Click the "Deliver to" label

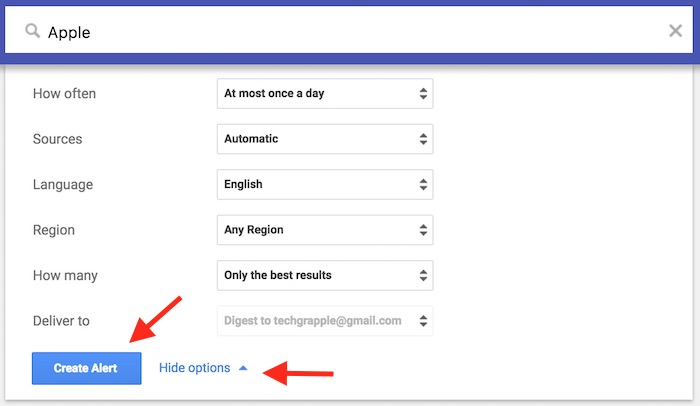pos(61,321)
